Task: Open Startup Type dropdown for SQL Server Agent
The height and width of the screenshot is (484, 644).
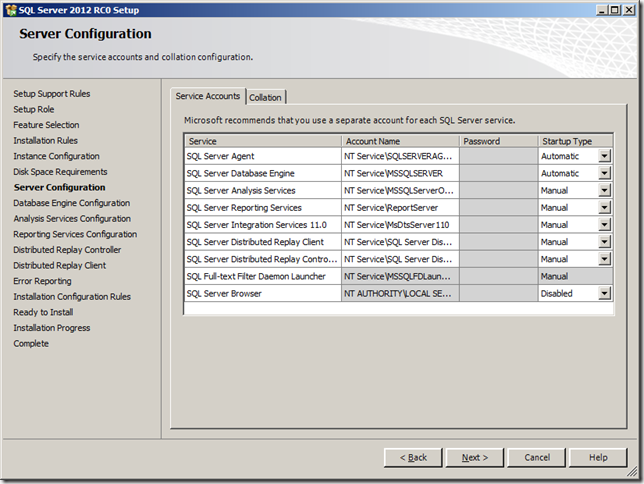Action: [604, 157]
